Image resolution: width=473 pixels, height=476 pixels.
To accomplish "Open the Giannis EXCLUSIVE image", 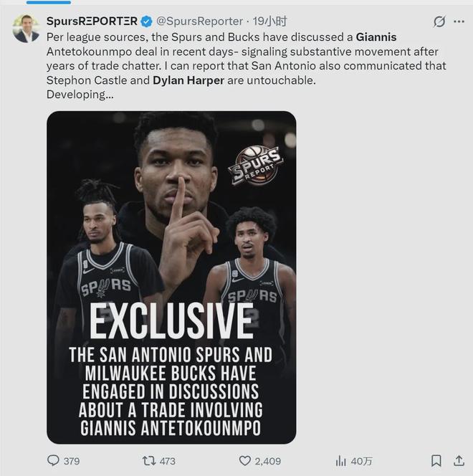I will pos(171,277).
